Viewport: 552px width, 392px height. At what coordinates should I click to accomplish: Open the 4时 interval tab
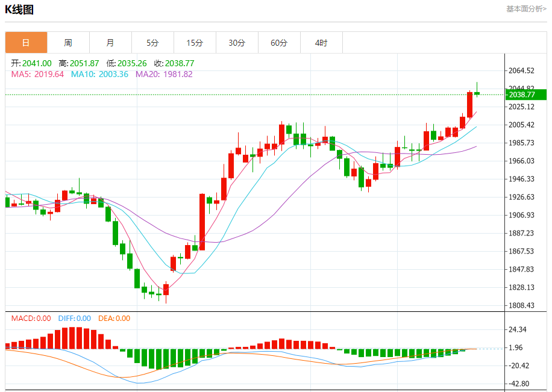(321, 43)
